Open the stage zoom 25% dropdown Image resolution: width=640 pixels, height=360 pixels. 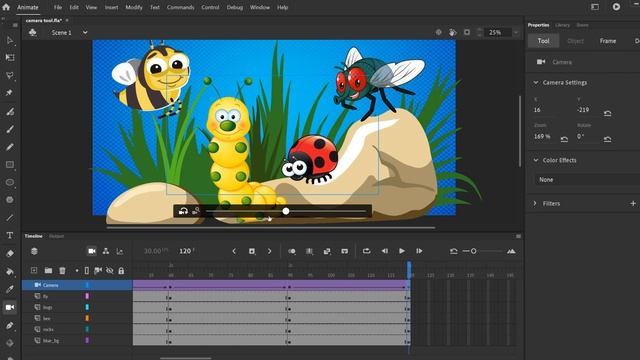[516, 32]
